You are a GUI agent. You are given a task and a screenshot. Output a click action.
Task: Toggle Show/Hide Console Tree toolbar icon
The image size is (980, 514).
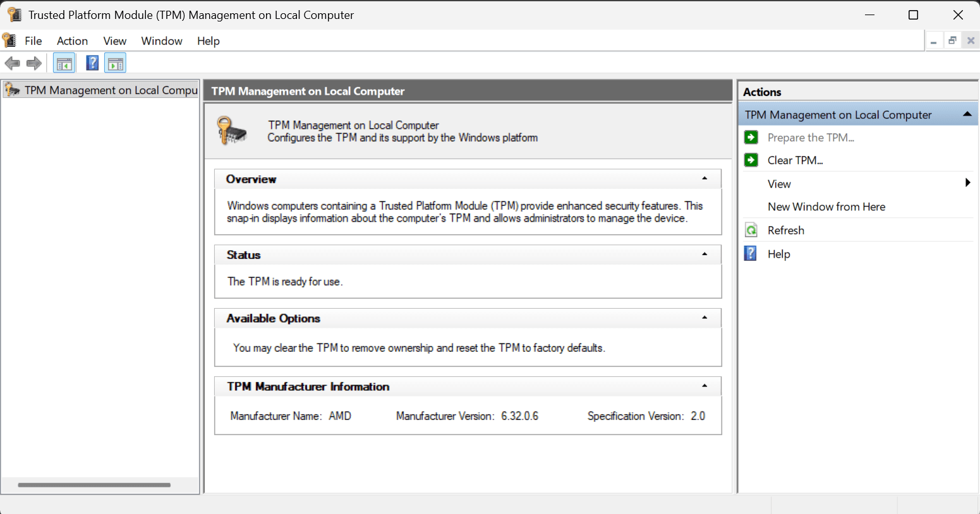(x=64, y=63)
